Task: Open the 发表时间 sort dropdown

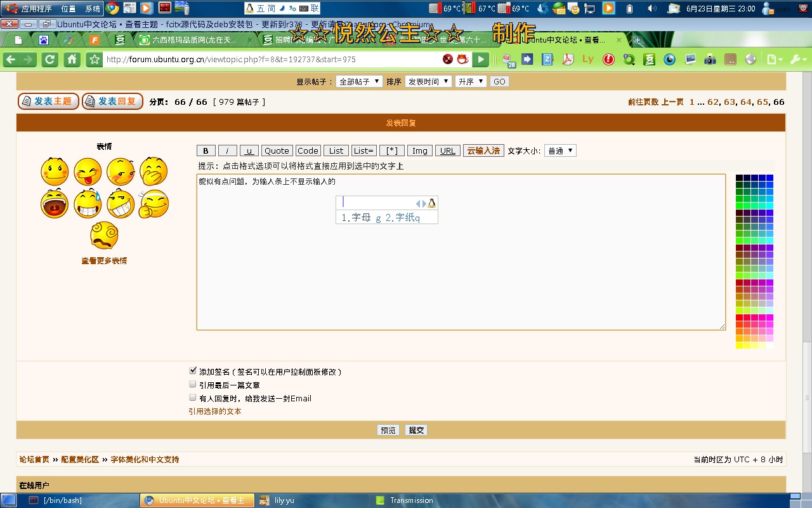Action: click(x=428, y=81)
